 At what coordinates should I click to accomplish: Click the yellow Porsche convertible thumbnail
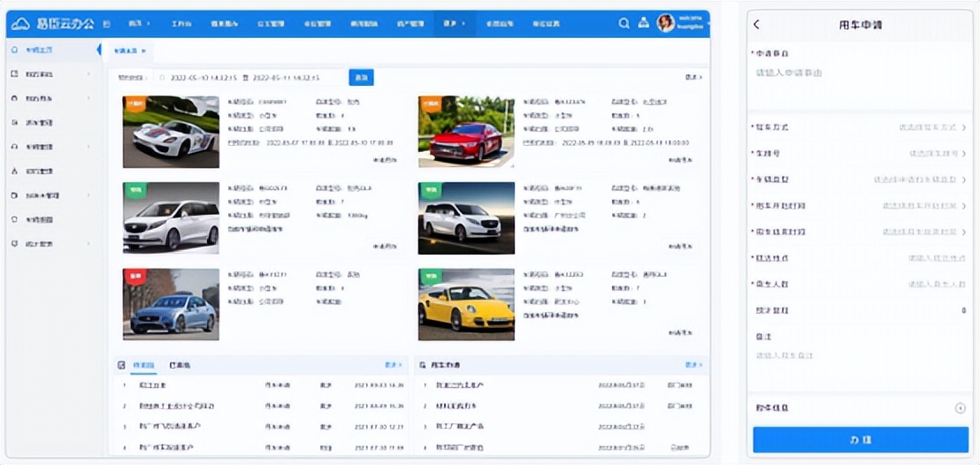[x=466, y=305]
